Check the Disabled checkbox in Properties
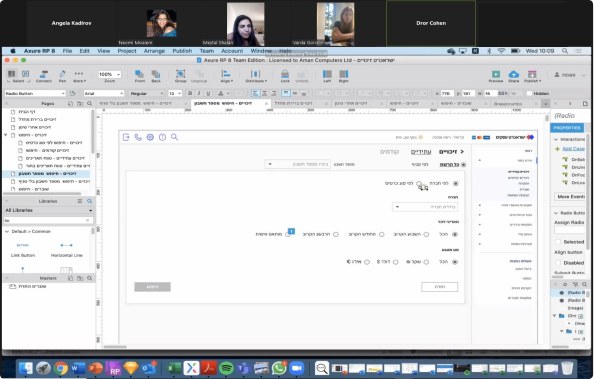 [558, 263]
